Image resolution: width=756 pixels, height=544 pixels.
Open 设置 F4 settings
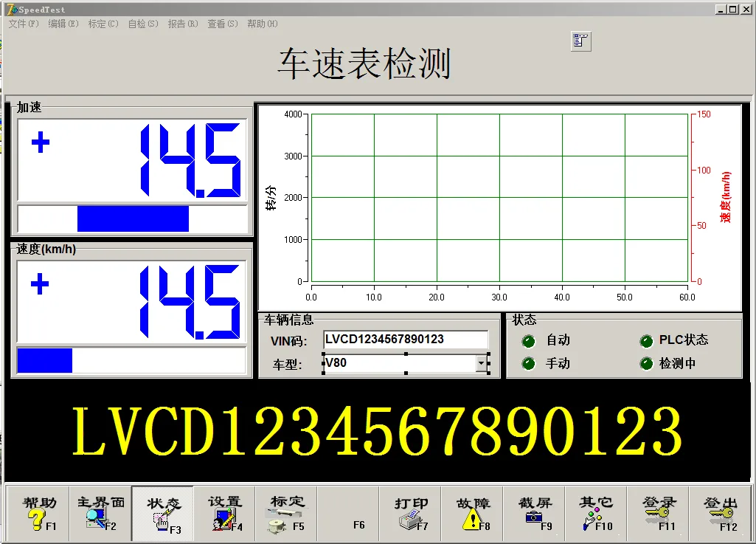[x=225, y=514]
